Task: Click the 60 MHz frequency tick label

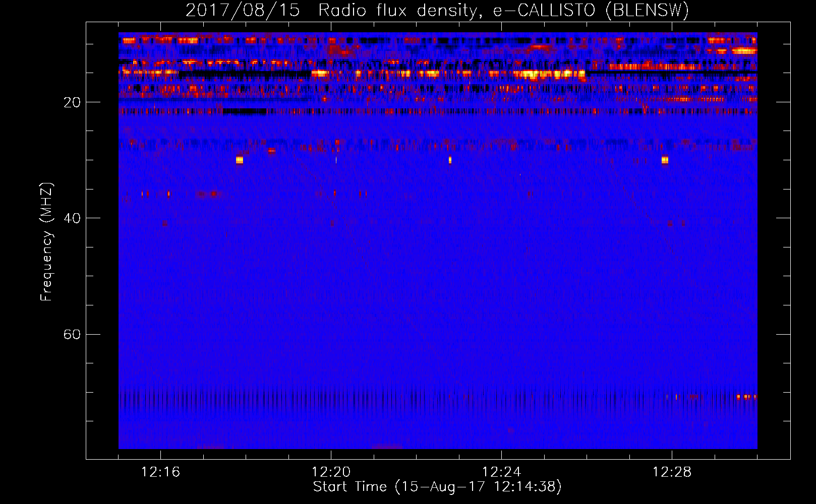Action: pos(72,334)
